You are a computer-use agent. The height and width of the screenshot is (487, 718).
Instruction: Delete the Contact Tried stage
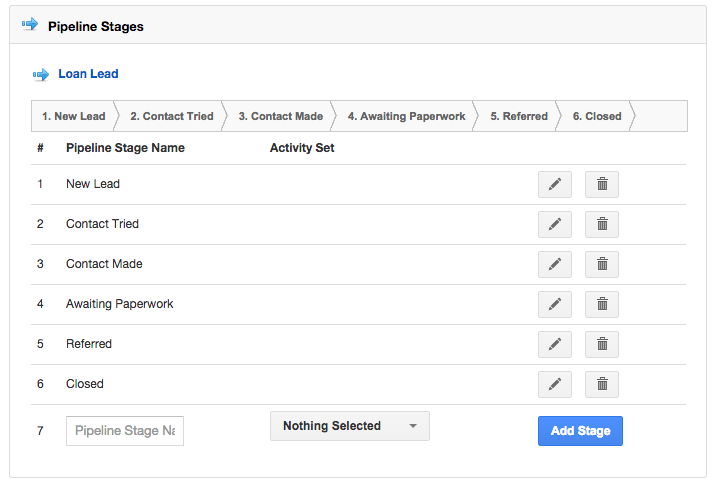click(602, 224)
